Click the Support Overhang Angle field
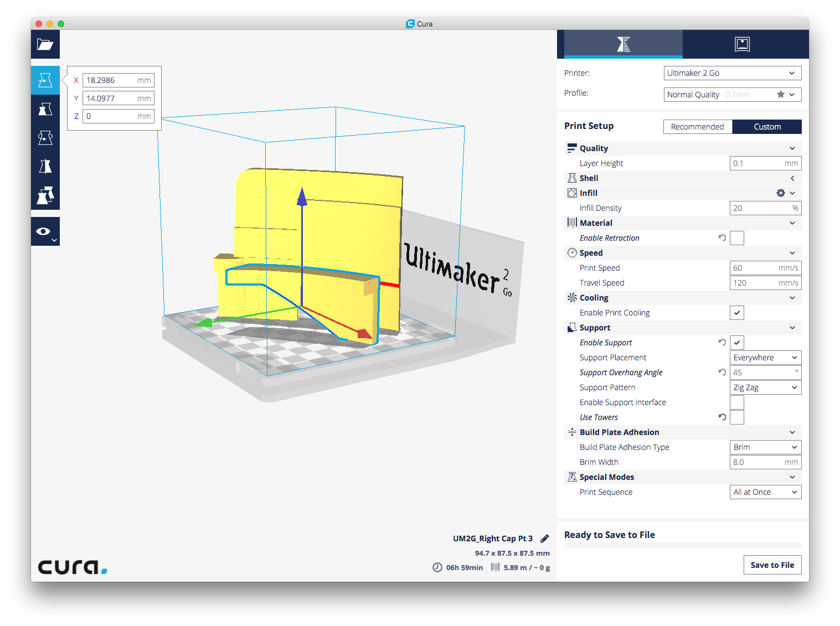 [765, 373]
